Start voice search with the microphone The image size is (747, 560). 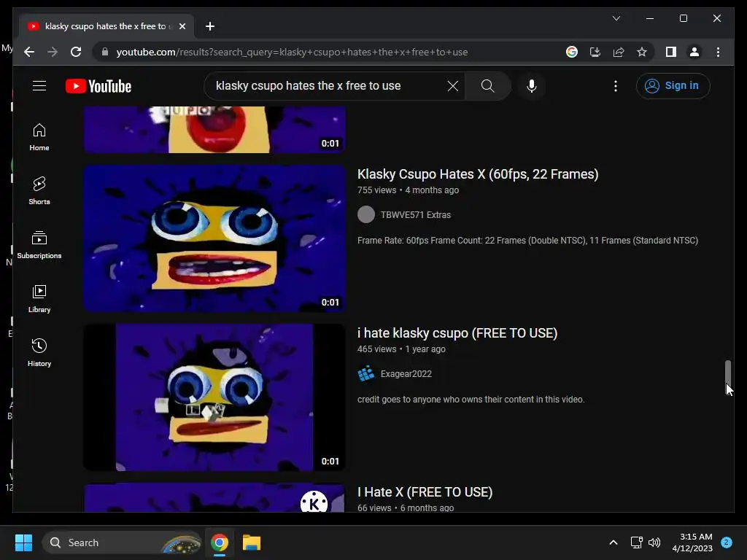532,86
